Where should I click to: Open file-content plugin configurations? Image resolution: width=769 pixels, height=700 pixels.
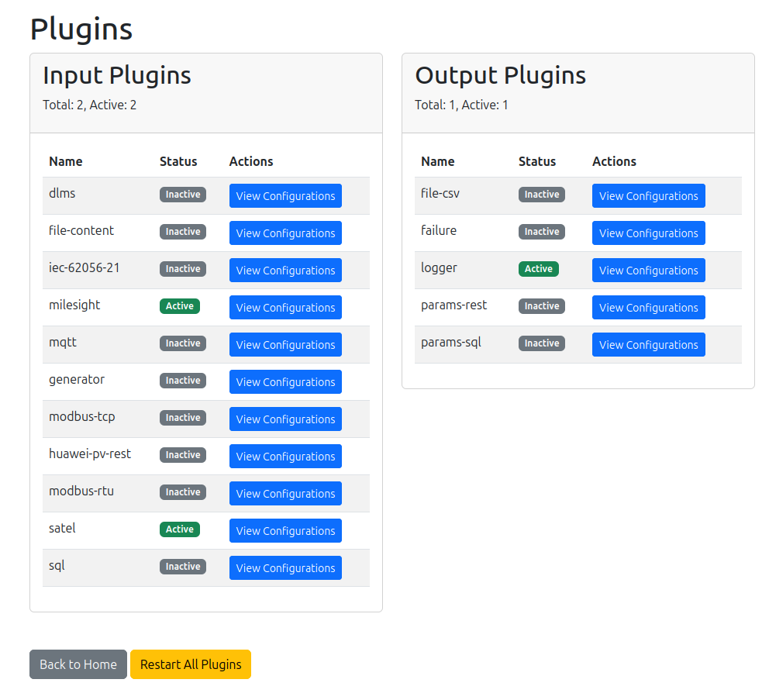click(285, 233)
